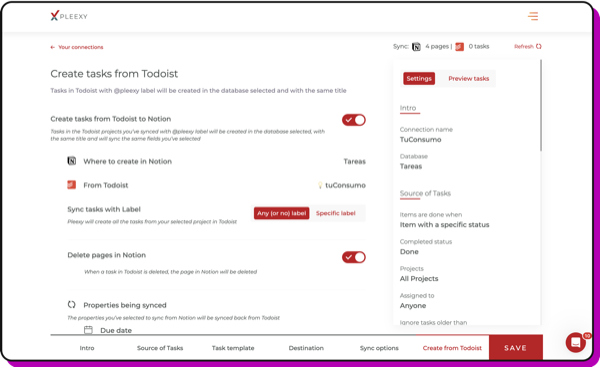Click the Refresh circular arrows icon
The image size is (600, 367).
(x=539, y=46)
